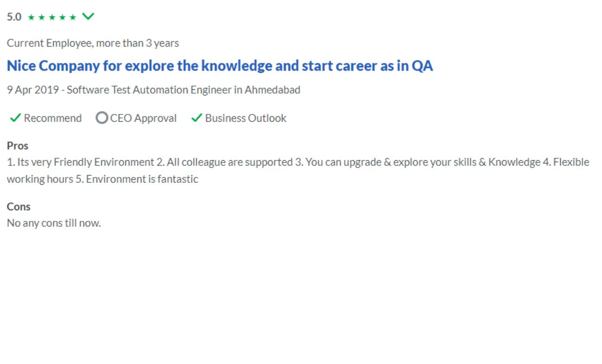Select the CEO Approval label
The width and height of the screenshot is (602, 364).
click(144, 119)
